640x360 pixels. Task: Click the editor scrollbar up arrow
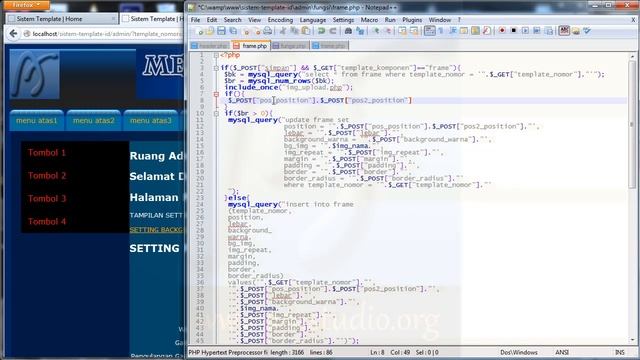(632, 56)
